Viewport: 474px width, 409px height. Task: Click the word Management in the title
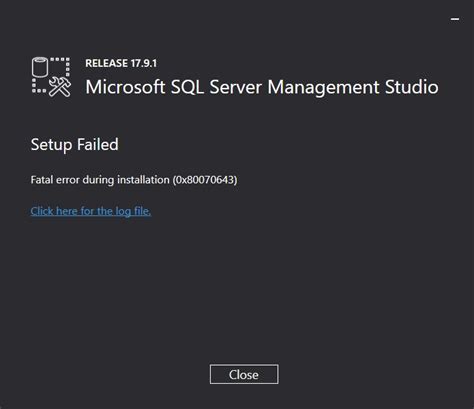pos(323,88)
